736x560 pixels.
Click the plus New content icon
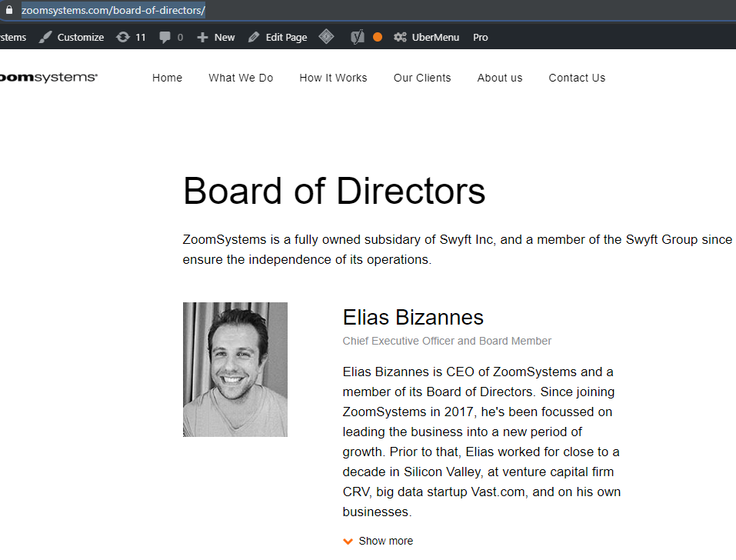point(202,37)
